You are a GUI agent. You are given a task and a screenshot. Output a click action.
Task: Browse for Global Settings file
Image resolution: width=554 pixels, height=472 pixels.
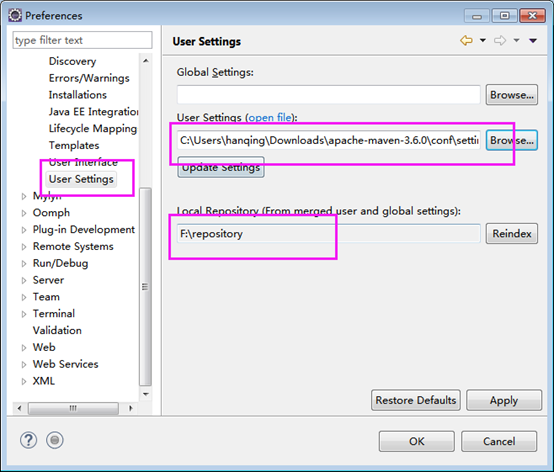click(x=512, y=95)
